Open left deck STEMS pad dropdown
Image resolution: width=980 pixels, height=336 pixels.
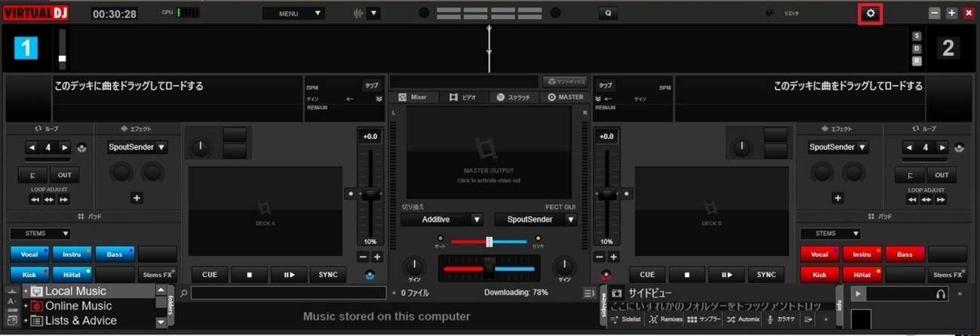(40, 234)
